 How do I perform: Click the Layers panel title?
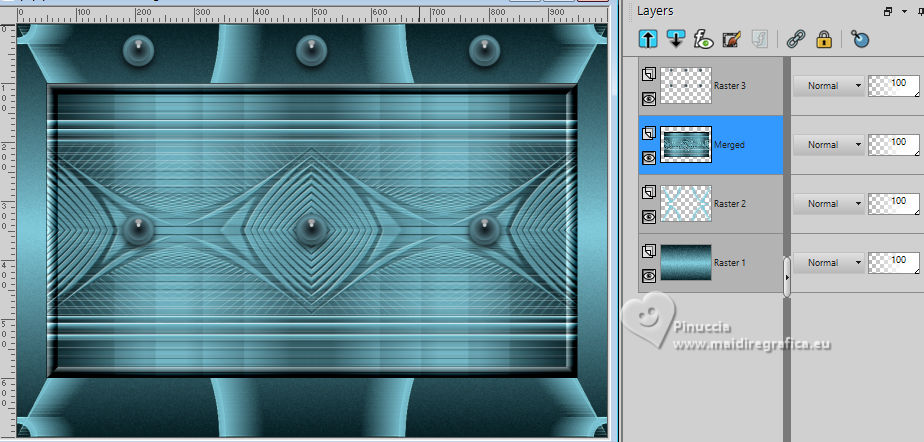(655, 11)
